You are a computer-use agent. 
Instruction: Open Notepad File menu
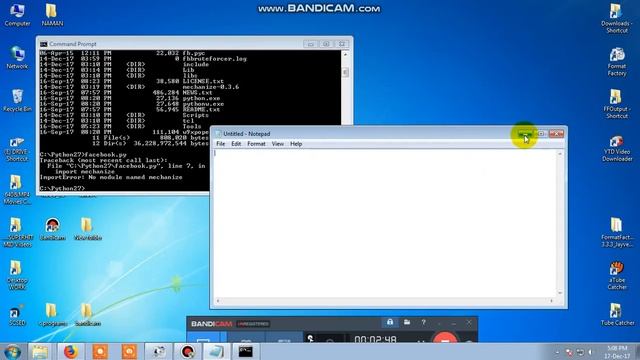pyautogui.click(x=220, y=144)
